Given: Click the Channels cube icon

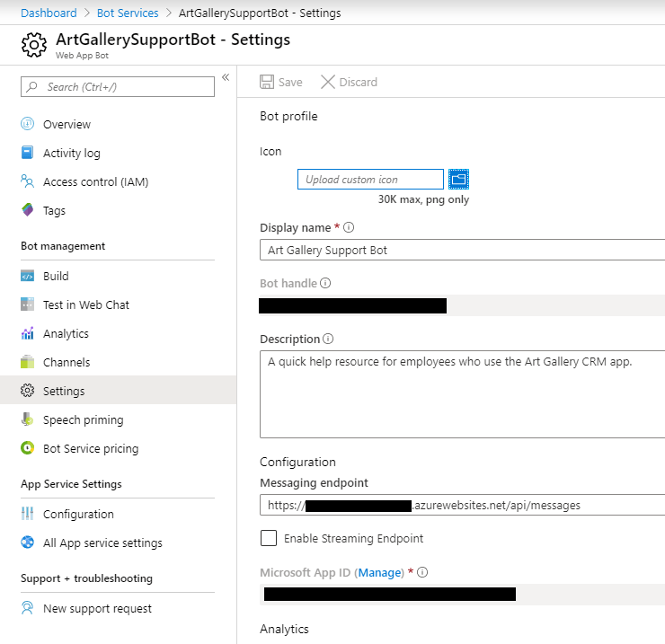Looking at the screenshot, I should click(28, 362).
